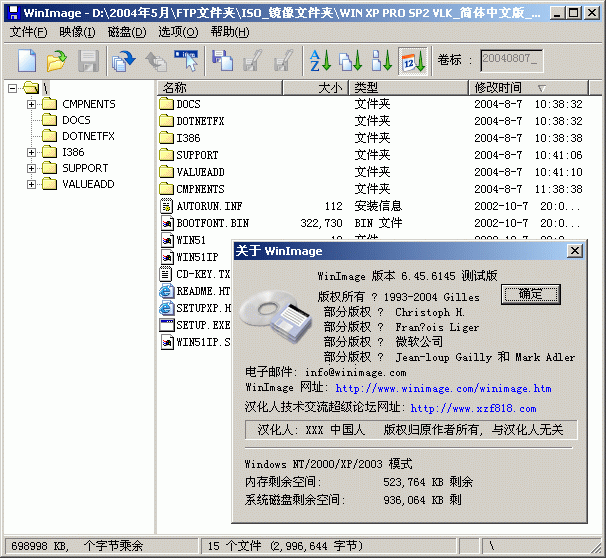The height and width of the screenshot is (558, 606).
Task: Click the window resize grip in status bar
Action: point(597,549)
